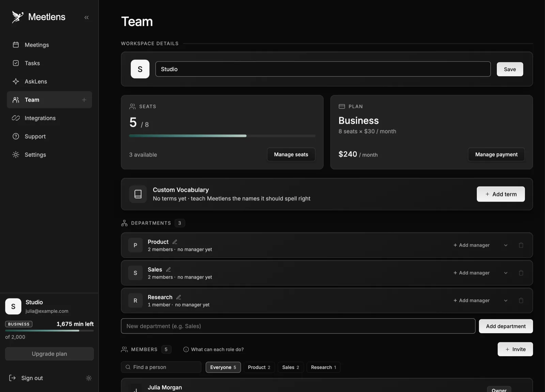Screen dimensions: 545x392
Task: Open AskLens in the sidebar
Action: click(x=49, y=81)
